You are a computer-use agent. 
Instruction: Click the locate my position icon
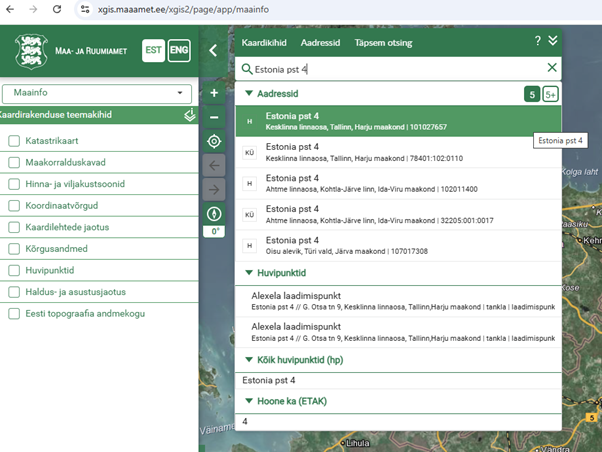click(213, 141)
